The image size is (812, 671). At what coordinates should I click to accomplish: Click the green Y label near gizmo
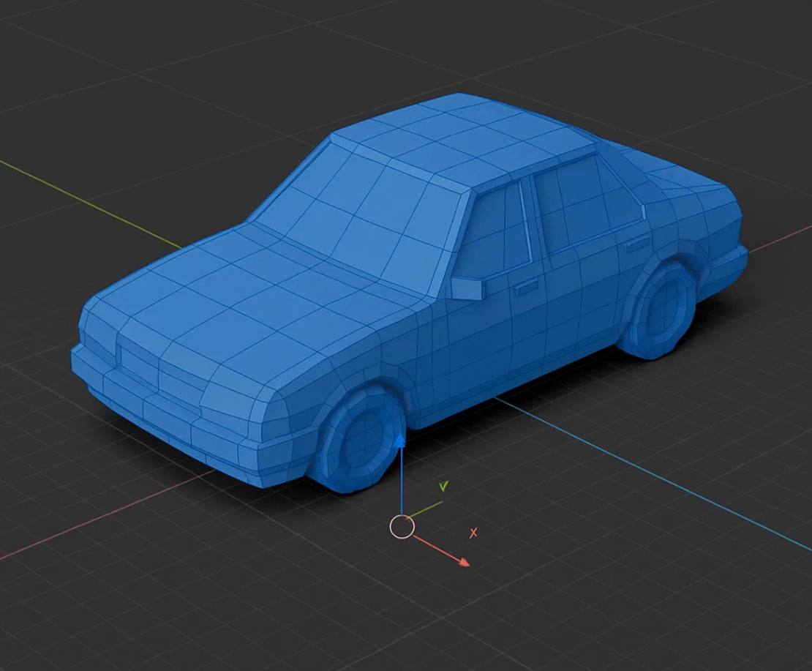443,486
